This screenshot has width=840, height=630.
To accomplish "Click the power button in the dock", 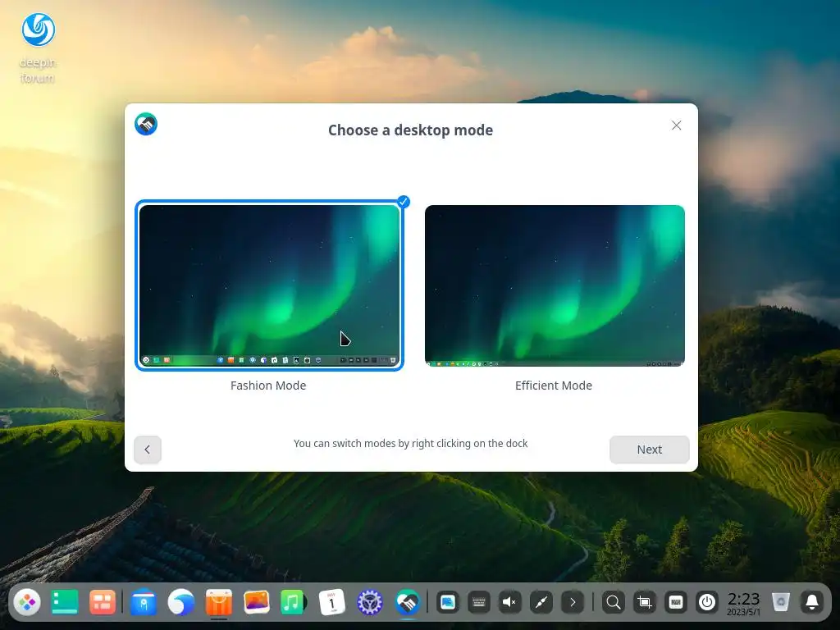I will pyautogui.click(x=707, y=603).
